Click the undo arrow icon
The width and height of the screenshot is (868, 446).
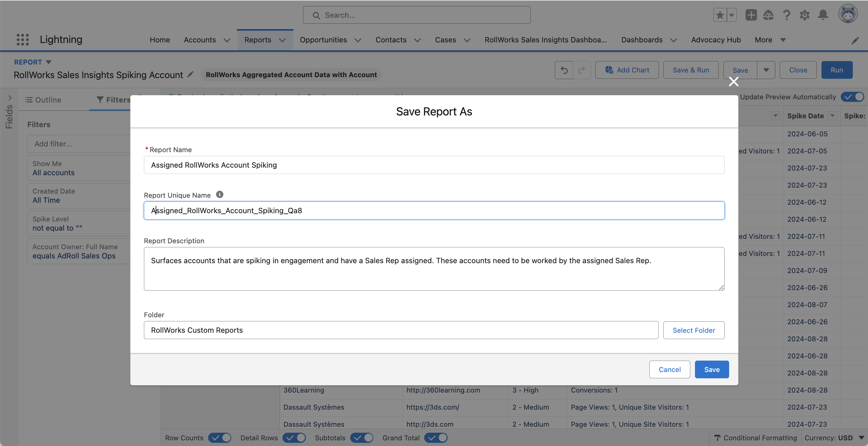coord(564,70)
